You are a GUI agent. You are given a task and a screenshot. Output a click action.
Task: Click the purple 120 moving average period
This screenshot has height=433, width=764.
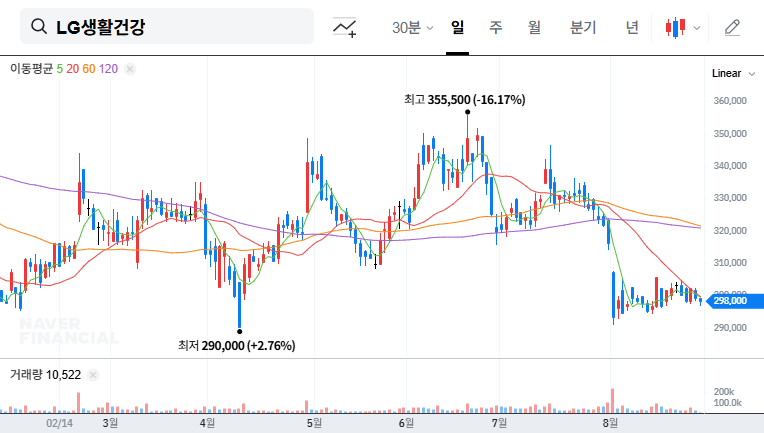pyautogui.click(x=108, y=69)
